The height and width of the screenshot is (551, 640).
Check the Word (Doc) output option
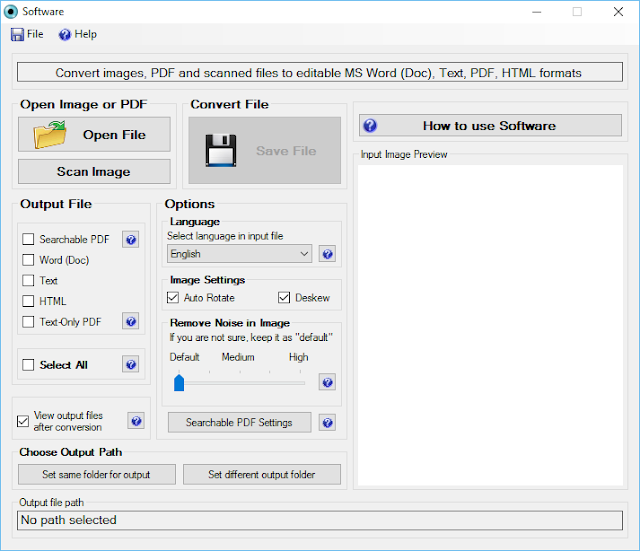point(28,260)
